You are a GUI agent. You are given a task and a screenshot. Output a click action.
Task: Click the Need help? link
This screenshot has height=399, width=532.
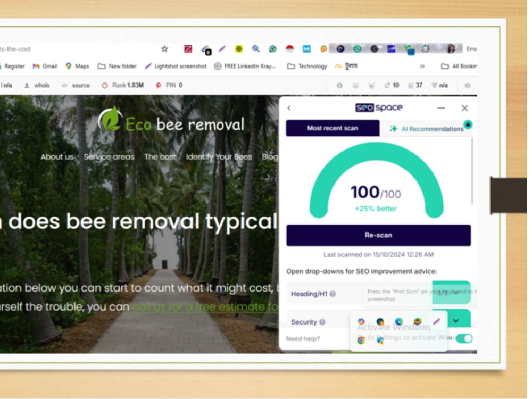point(303,339)
